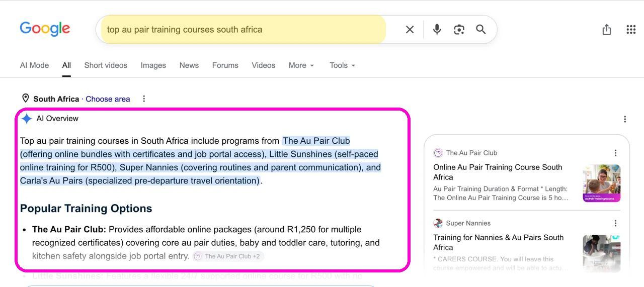This screenshot has height=287, width=644.
Task: Open the AI Overview three-dot menu
Action: 625,119
